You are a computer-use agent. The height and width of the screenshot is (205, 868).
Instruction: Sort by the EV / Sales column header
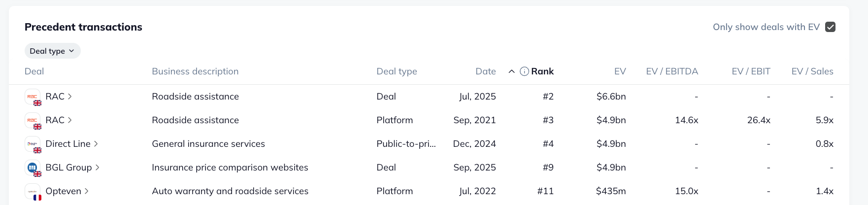[812, 71]
